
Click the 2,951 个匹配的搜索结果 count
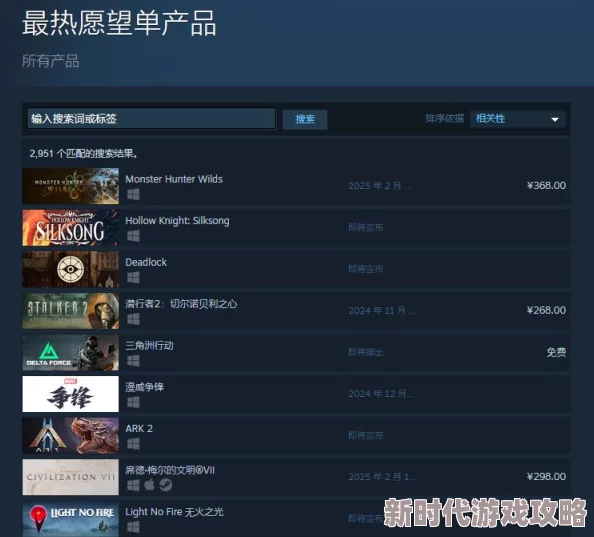pos(84,153)
